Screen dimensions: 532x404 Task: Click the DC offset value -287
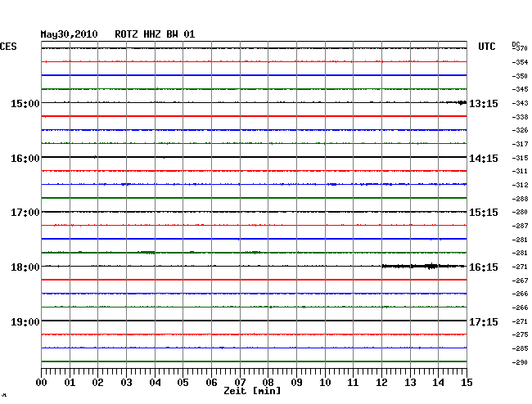click(x=520, y=226)
